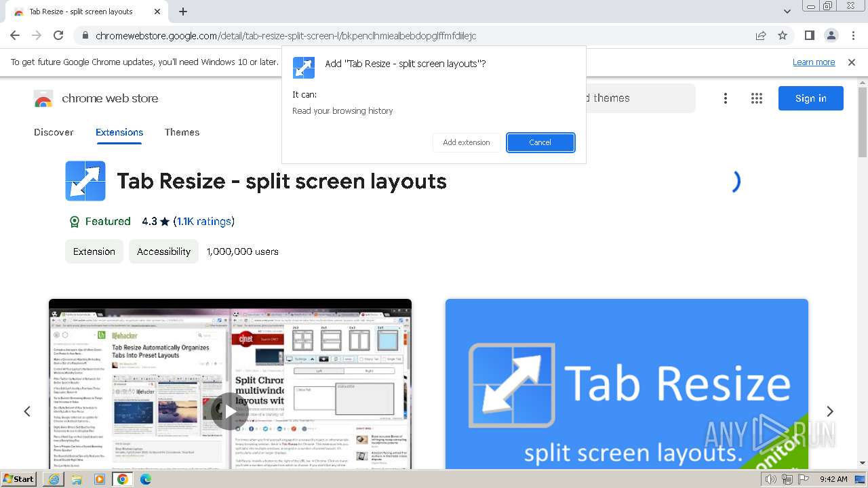Click the address bar URL
Image resolution: width=868 pixels, height=488 pixels.
(x=285, y=36)
